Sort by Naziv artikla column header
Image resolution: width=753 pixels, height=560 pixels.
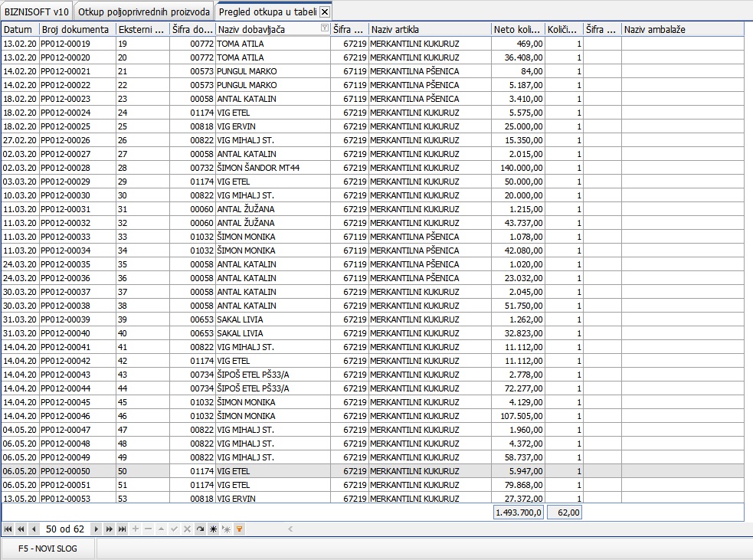pos(430,29)
